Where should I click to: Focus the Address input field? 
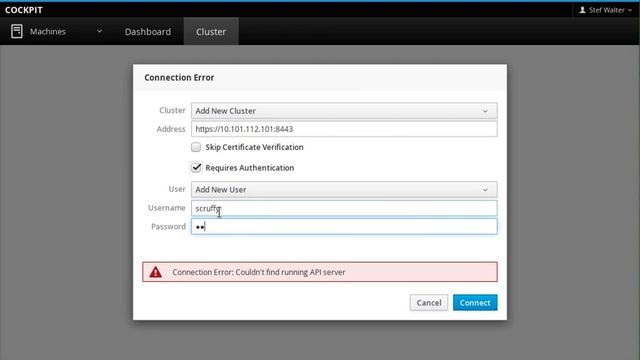click(x=344, y=129)
